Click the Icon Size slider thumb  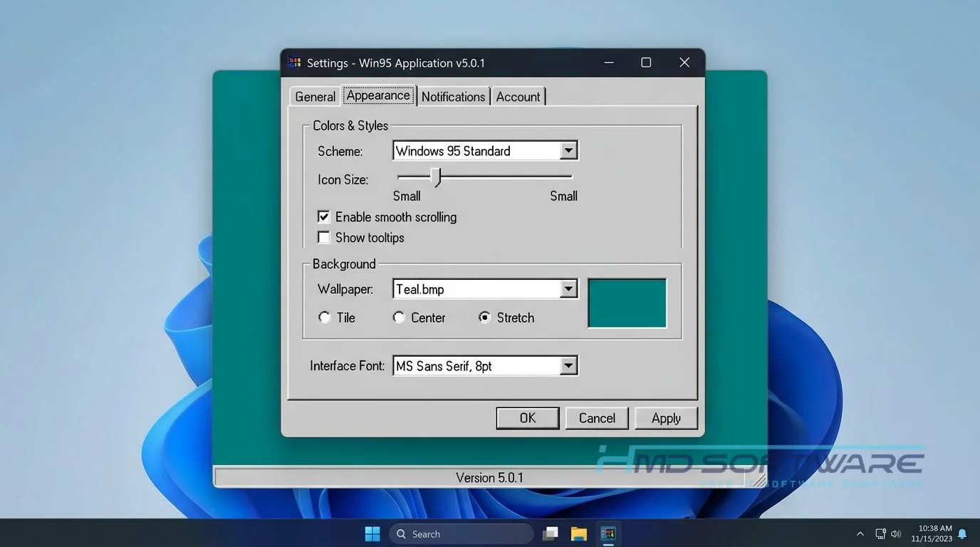(436, 177)
